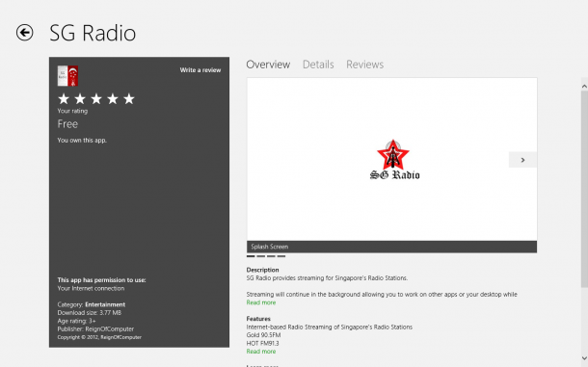The height and width of the screenshot is (367, 588).
Task: Click 'Age rating: 3+' text
Action: (x=76, y=321)
